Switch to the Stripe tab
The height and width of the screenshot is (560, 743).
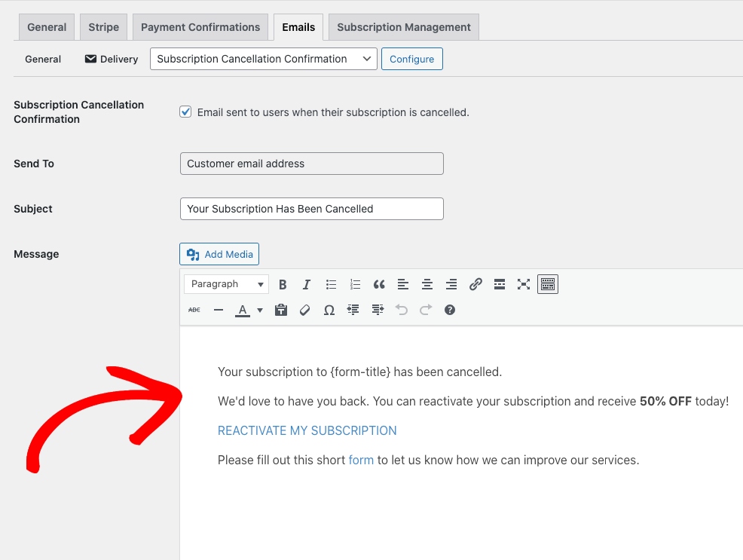[x=104, y=27]
